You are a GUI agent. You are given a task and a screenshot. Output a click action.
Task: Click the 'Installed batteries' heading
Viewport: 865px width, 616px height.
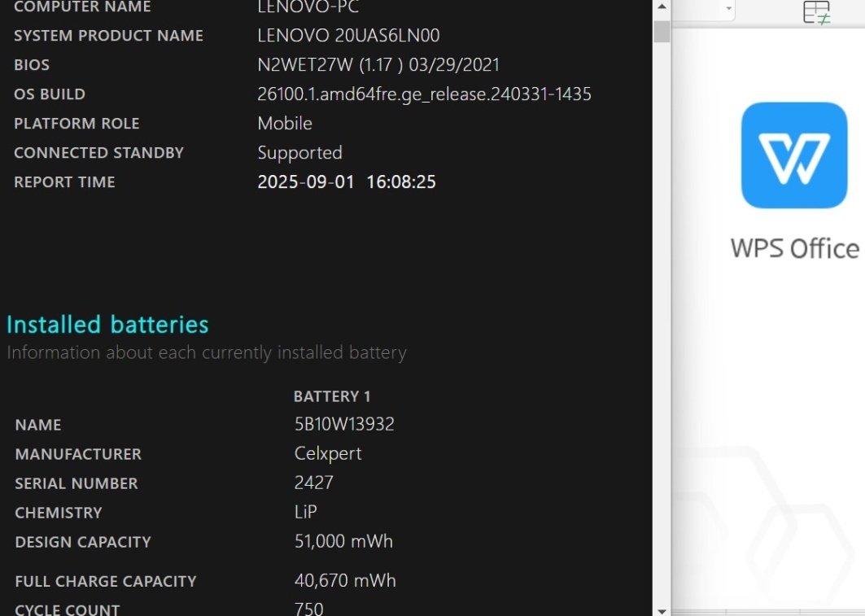pyautogui.click(x=107, y=325)
